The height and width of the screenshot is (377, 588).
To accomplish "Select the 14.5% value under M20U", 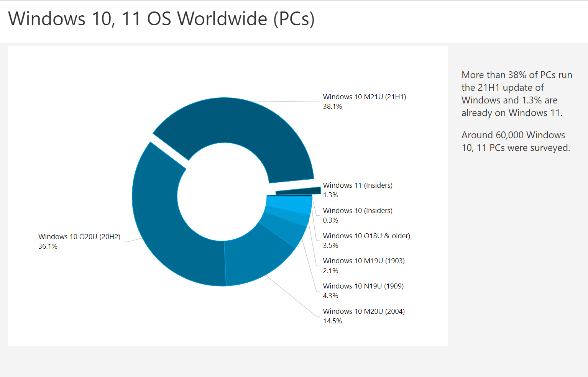I will pyautogui.click(x=332, y=321).
